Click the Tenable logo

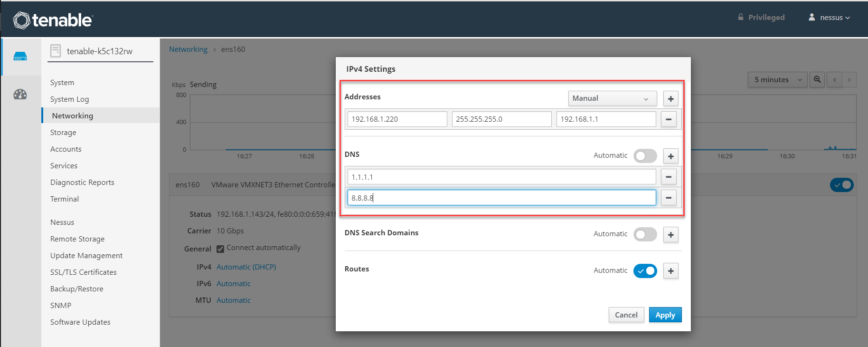[53, 20]
